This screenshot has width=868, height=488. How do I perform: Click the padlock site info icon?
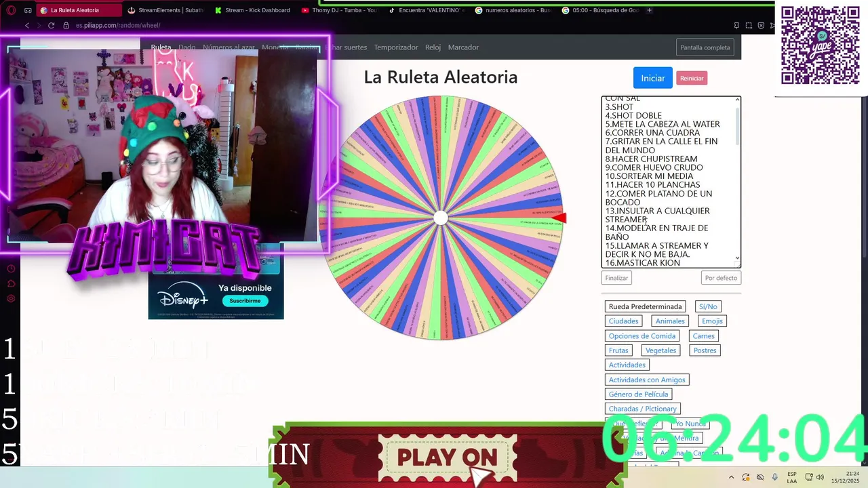pyautogui.click(x=66, y=25)
